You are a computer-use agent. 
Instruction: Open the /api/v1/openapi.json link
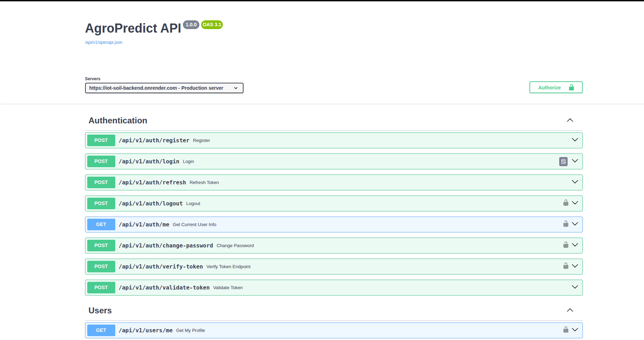click(104, 42)
